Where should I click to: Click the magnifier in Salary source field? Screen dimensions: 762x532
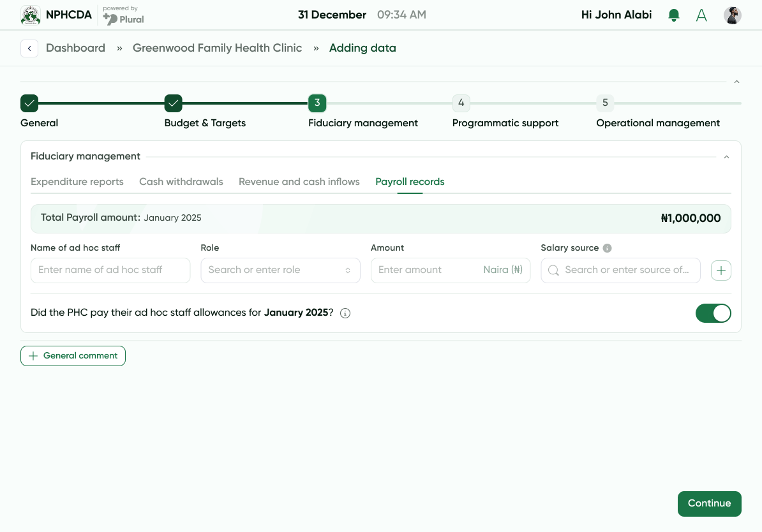pyautogui.click(x=553, y=270)
